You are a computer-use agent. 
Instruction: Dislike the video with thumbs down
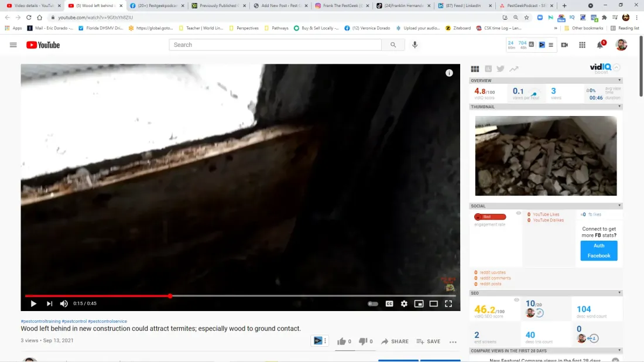pos(365,341)
